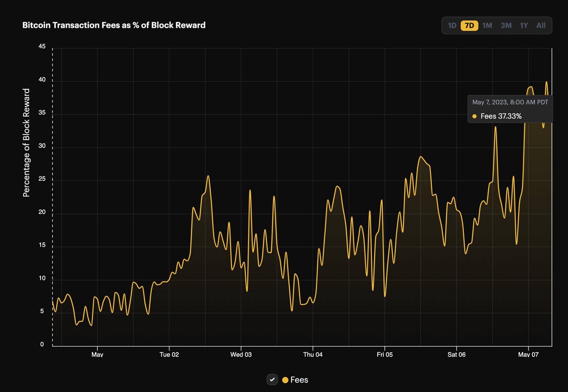Click the Wed 03 axis label

point(241,354)
